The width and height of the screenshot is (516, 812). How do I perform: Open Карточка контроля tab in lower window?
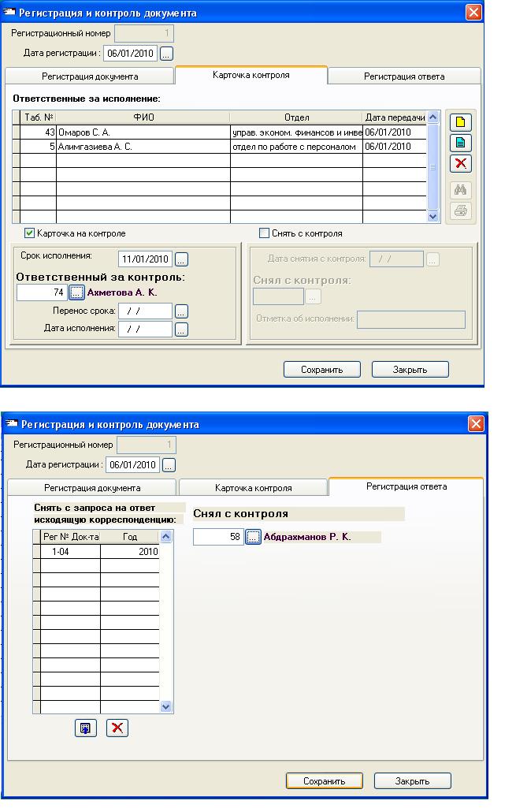click(253, 488)
